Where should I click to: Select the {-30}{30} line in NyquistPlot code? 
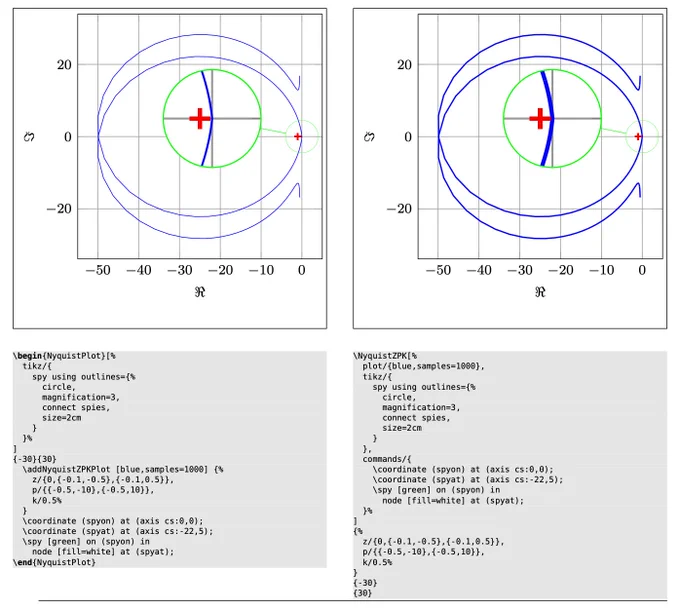coord(35,459)
